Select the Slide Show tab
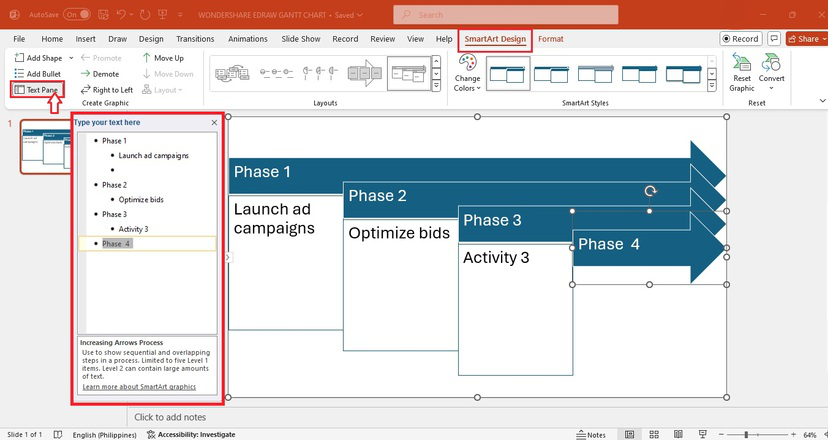 [x=300, y=39]
